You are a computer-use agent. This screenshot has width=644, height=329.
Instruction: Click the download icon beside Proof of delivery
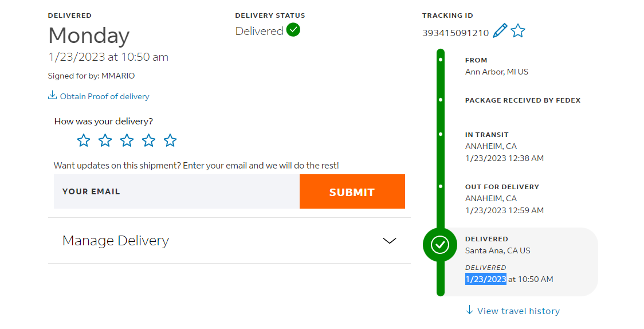52,96
